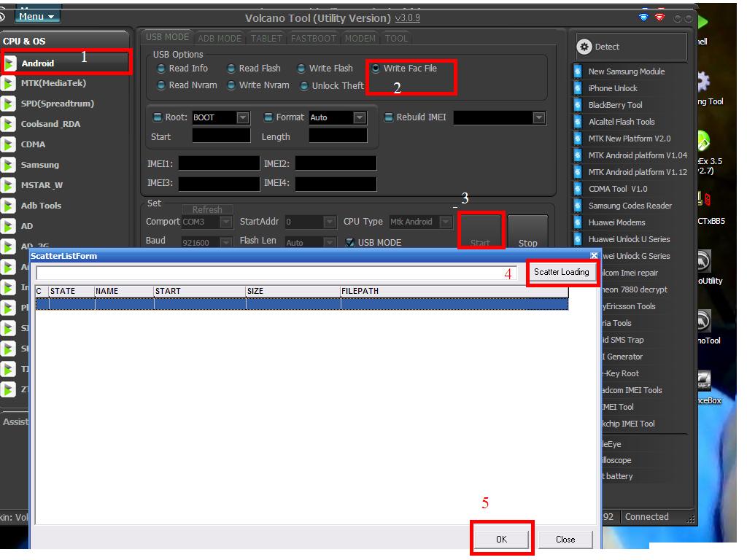The width and height of the screenshot is (747, 560).
Task: Switch to the ADB MODE tab
Action: pos(220,38)
